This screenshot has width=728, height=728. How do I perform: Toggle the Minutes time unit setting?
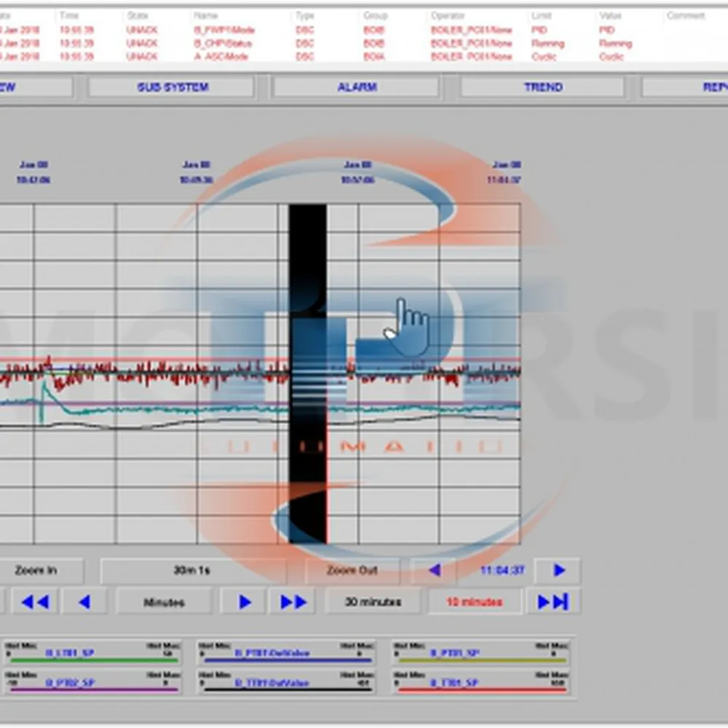164,602
